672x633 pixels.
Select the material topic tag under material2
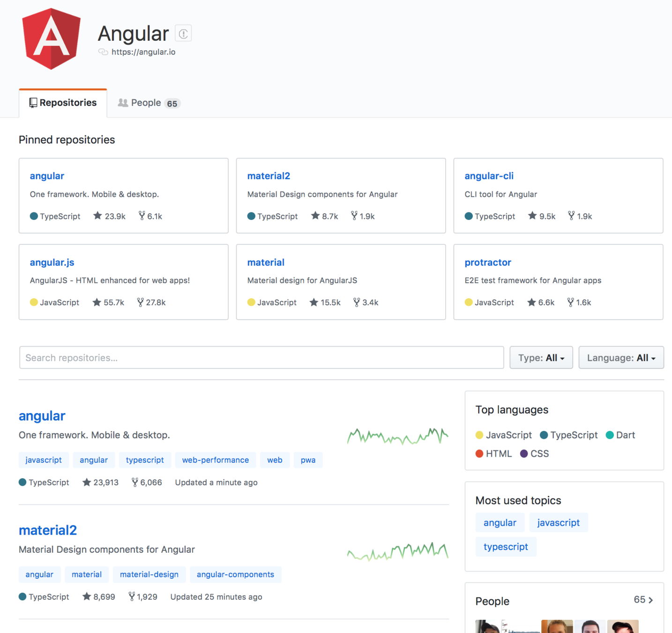[x=87, y=574]
